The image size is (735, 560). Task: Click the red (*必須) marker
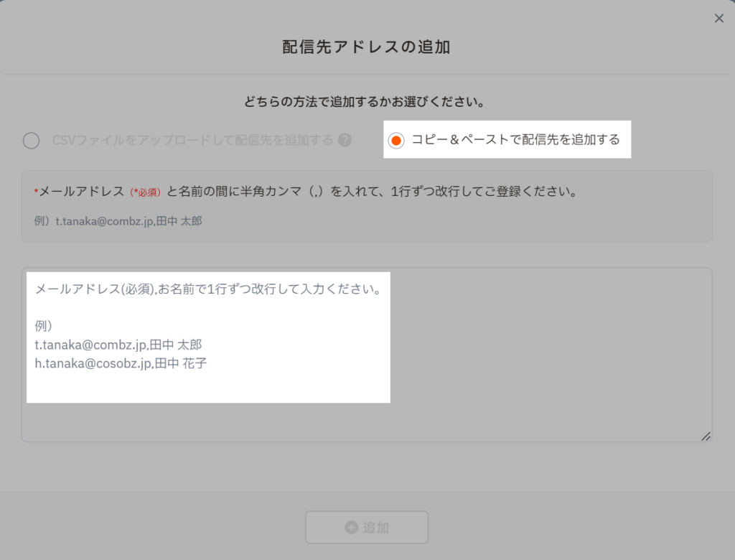click(146, 192)
